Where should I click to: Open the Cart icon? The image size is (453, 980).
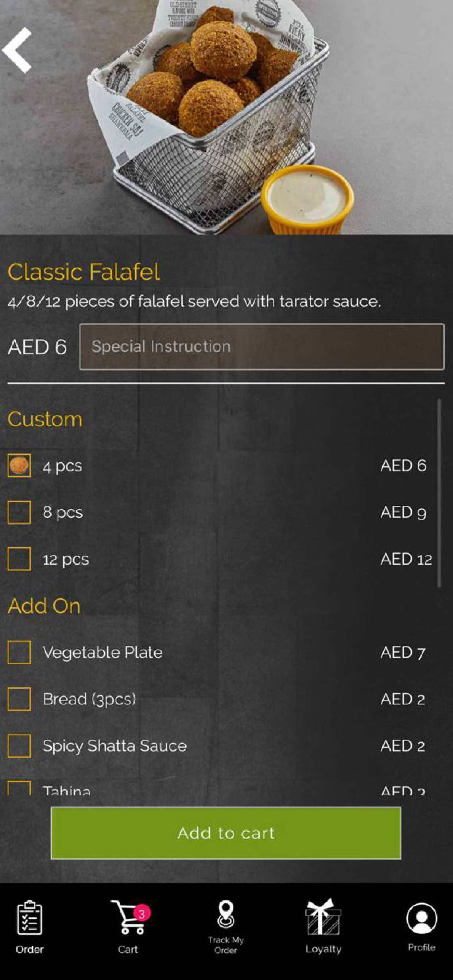point(128,918)
